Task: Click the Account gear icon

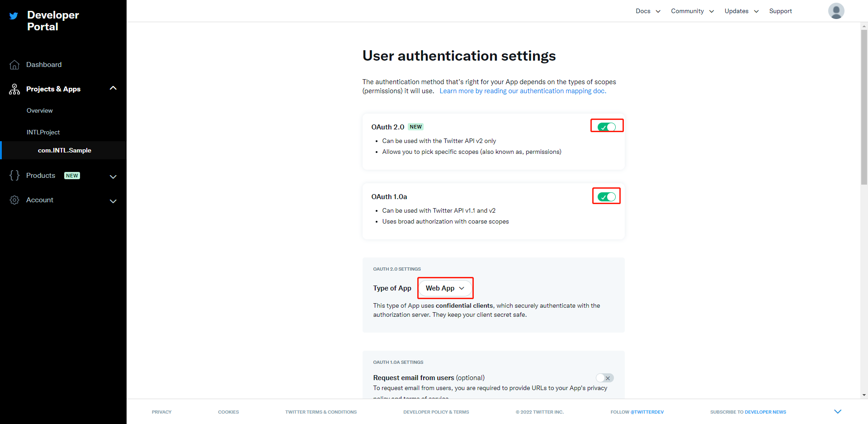Action: click(14, 200)
